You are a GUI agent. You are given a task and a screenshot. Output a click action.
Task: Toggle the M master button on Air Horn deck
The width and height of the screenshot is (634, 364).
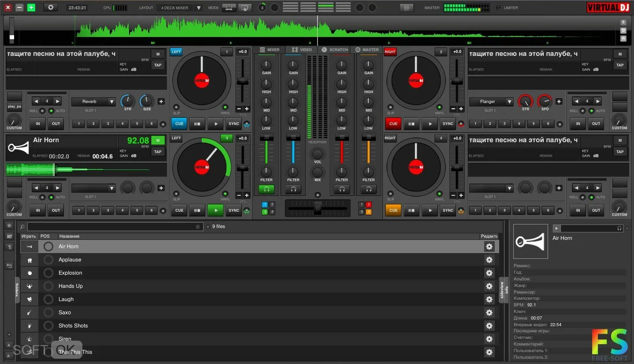pos(158,140)
